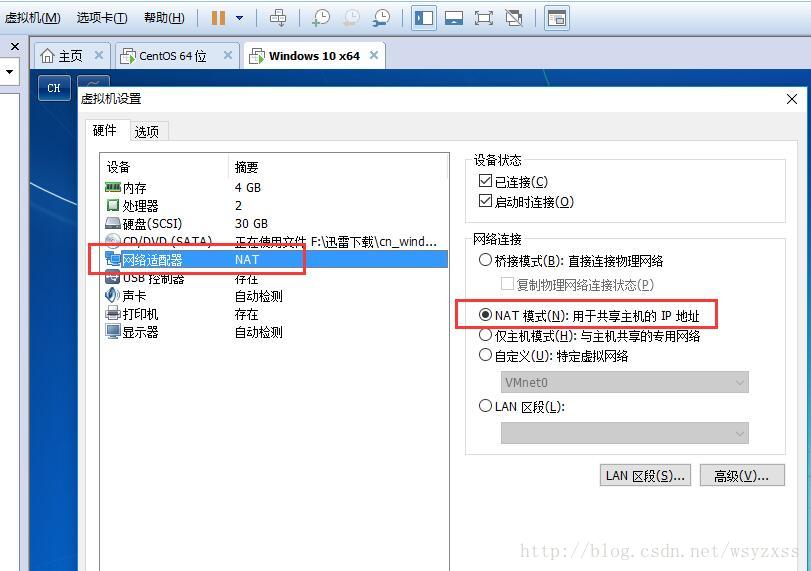
Task: Close the library side panel
Action: coord(14,47)
